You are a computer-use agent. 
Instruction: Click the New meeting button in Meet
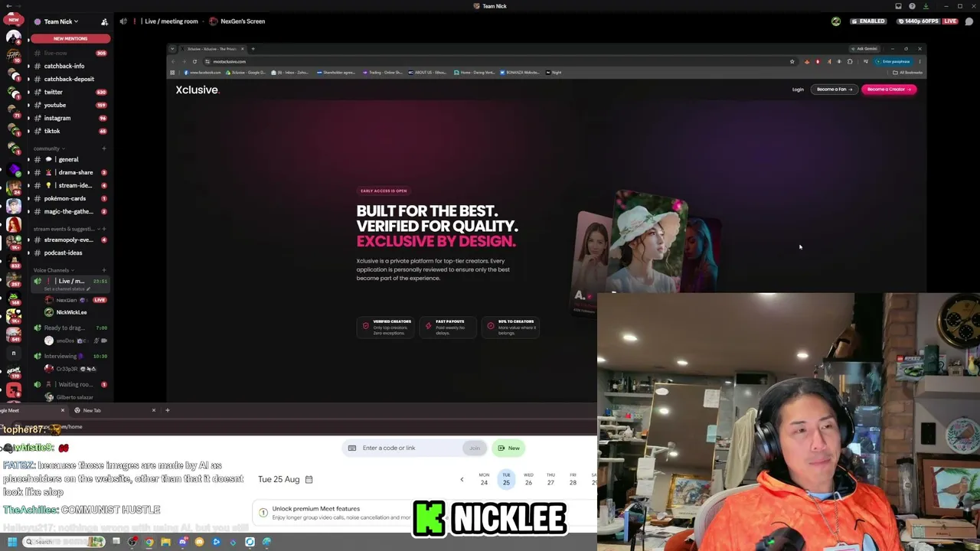point(508,448)
